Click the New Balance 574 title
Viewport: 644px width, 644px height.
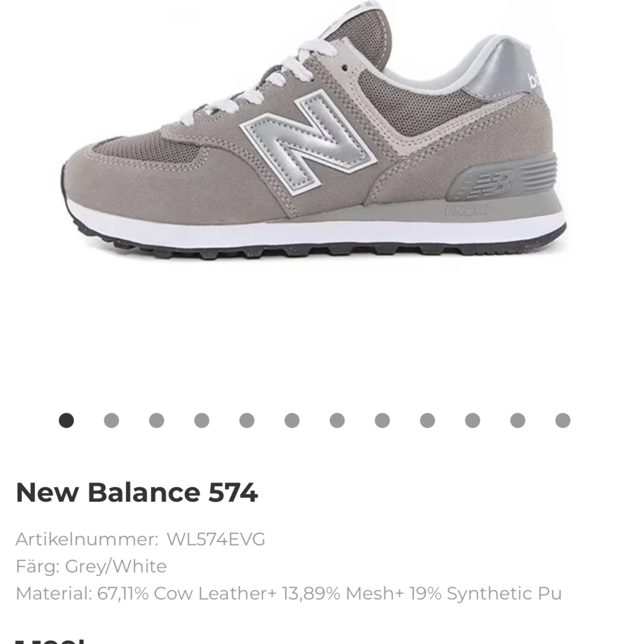[137, 492]
